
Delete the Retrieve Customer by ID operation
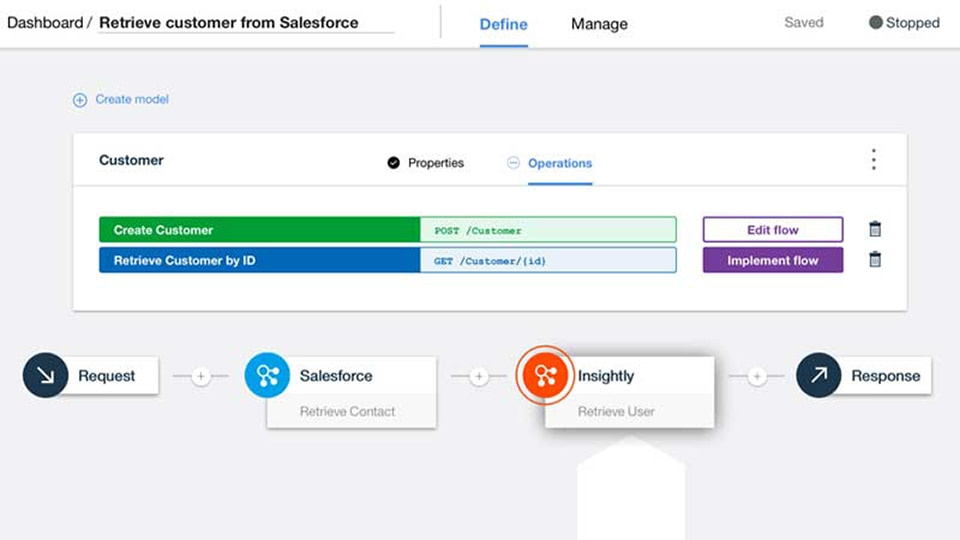coord(875,260)
